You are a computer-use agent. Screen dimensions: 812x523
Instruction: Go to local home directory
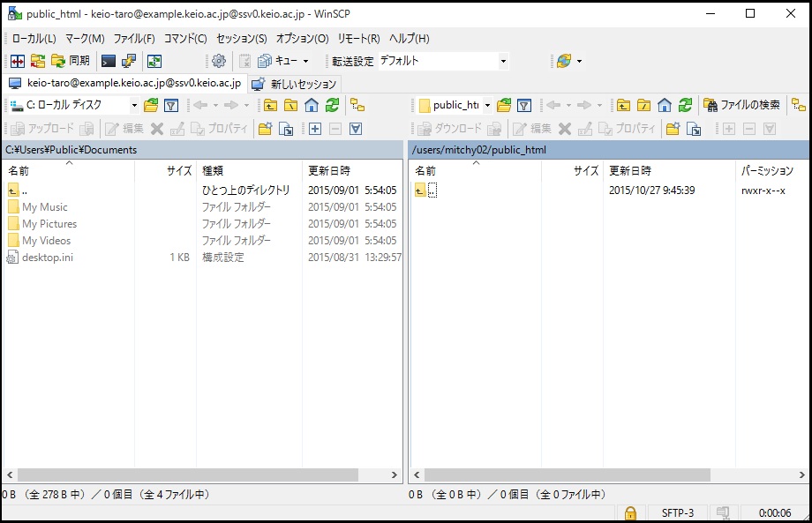(x=312, y=105)
